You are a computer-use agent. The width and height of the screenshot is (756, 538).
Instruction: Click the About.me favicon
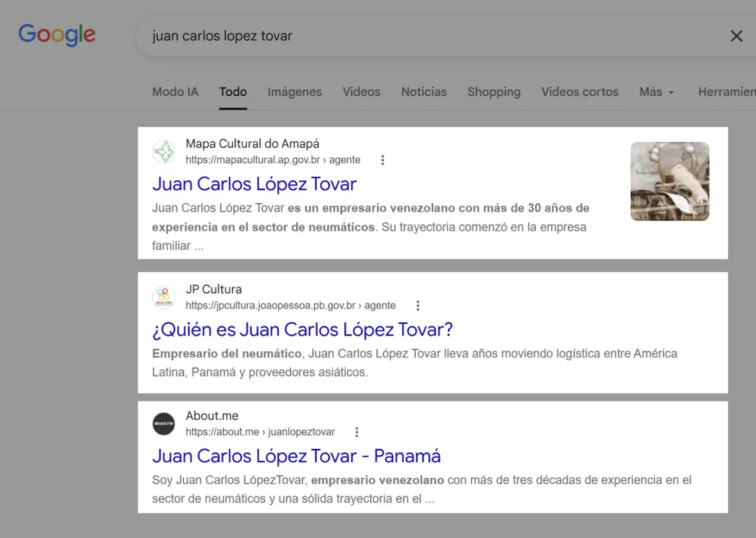click(164, 424)
